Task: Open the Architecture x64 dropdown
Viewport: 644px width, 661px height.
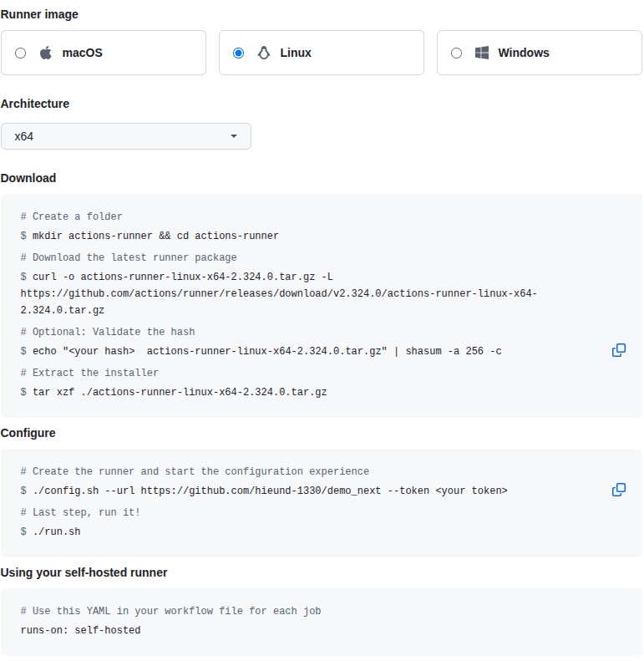Action: point(125,136)
